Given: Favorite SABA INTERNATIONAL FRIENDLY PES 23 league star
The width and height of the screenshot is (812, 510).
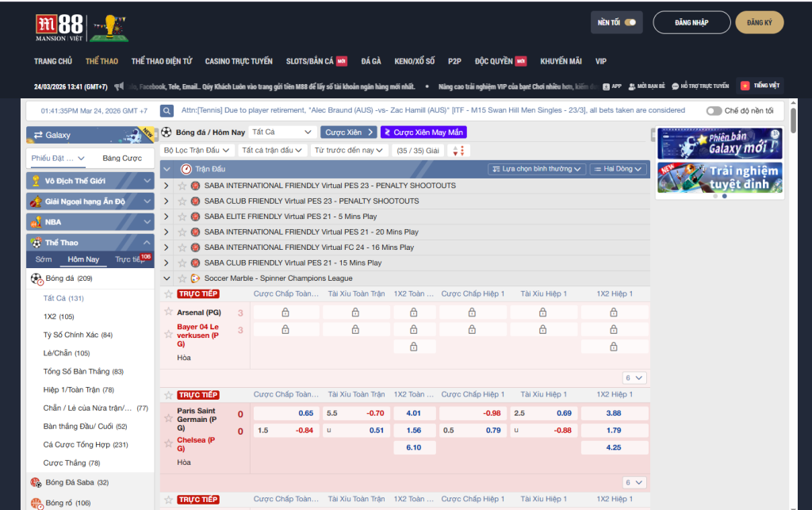Looking at the screenshot, I should tap(182, 186).
